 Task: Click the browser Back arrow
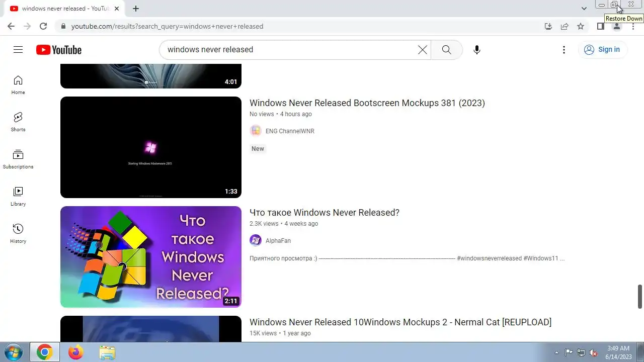click(x=11, y=26)
